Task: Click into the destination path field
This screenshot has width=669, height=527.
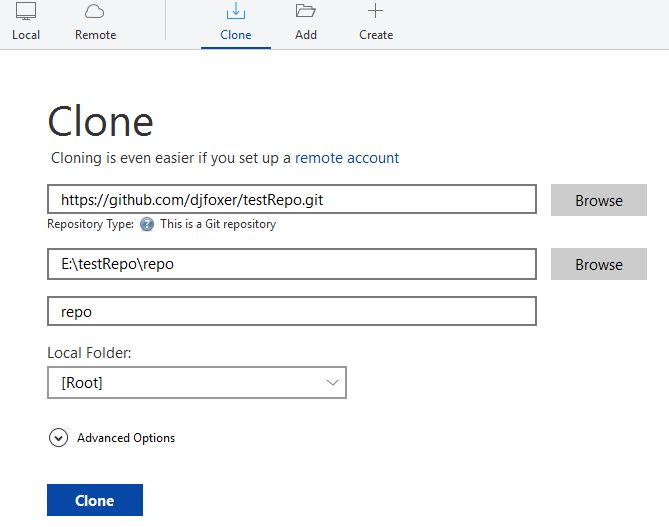Action: pyautogui.click(x=292, y=264)
